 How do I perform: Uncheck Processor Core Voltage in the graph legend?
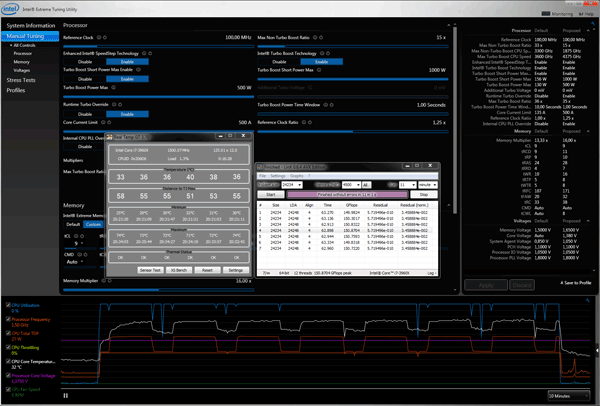[x=8, y=375]
